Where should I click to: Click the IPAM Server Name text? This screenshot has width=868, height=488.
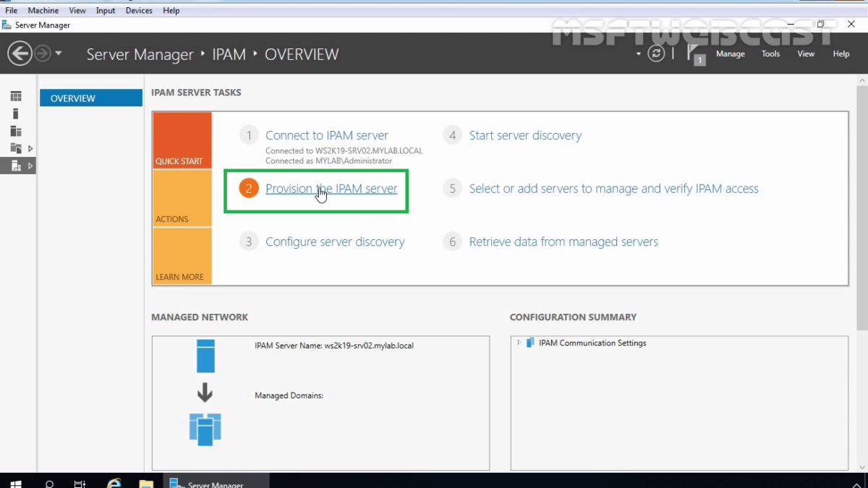coord(334,346)
